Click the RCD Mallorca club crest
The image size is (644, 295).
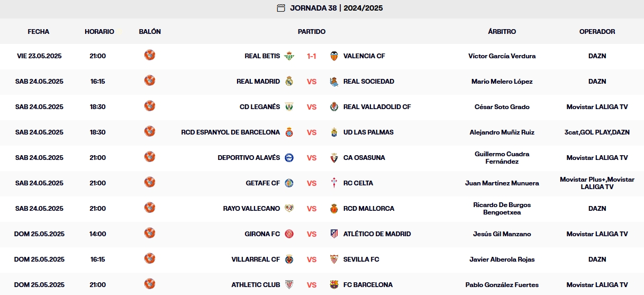(334, 208)
